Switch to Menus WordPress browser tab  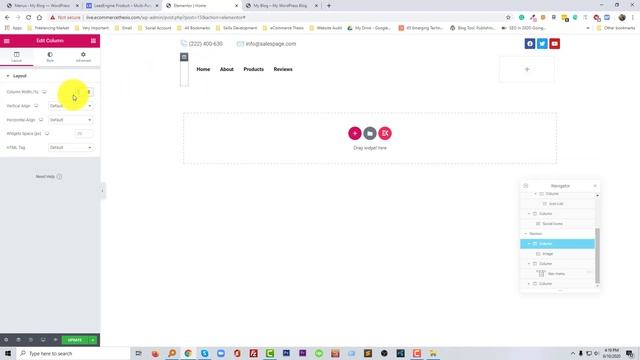coord(42,6)
